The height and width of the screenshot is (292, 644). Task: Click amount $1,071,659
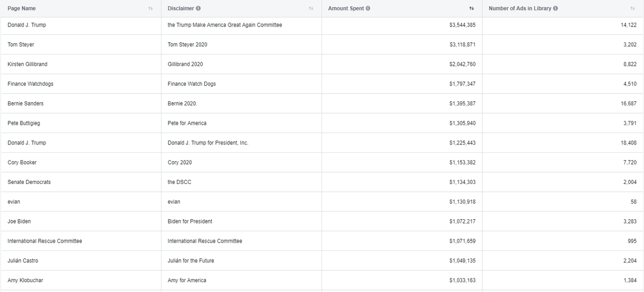pyautogui.click(x=462, y=241)
